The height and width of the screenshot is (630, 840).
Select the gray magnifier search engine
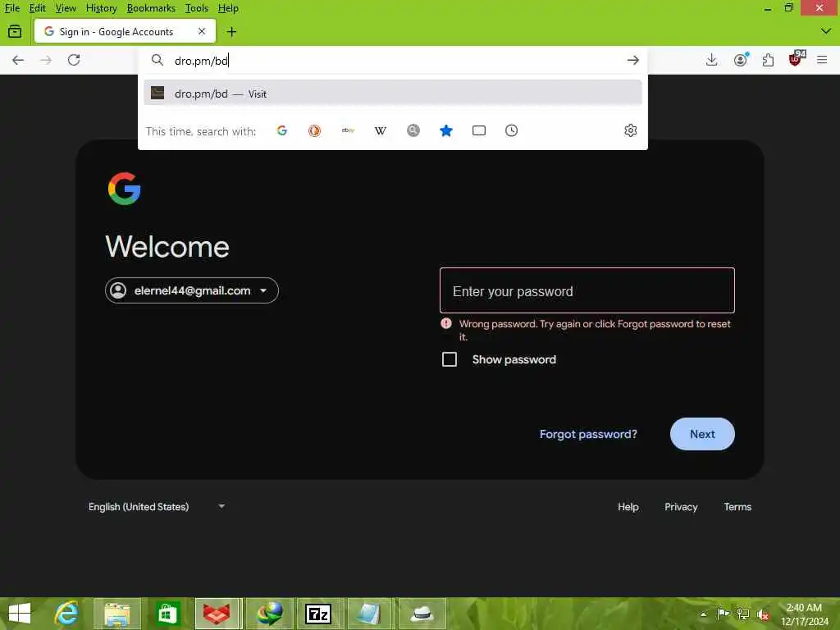tap(413, 130)
